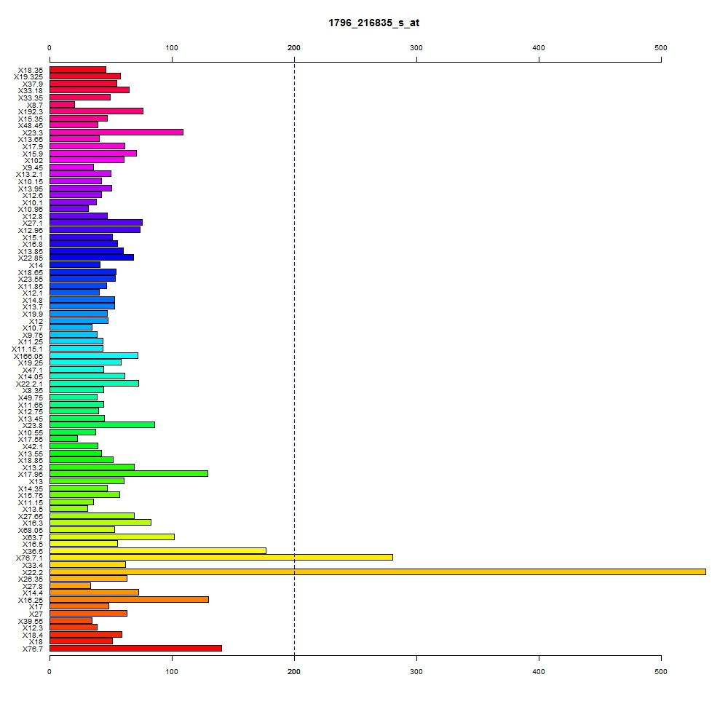Click the orange X16.25 bar
The width and height of the screenshot is (728, 728).
(129, 599)
